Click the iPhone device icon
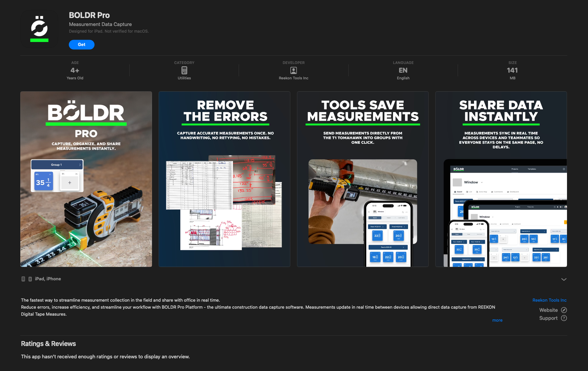588x371 pixels. pos(30,279)
